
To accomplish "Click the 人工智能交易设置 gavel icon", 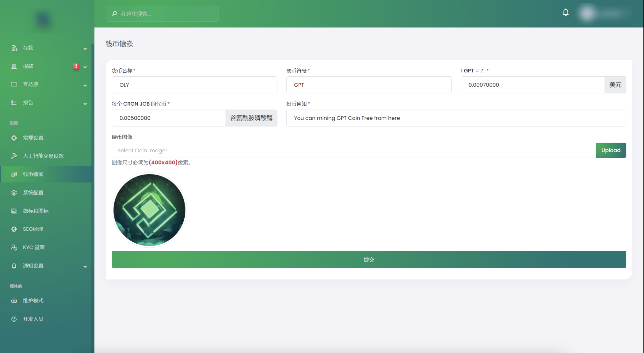I will (x=14, y=156).
